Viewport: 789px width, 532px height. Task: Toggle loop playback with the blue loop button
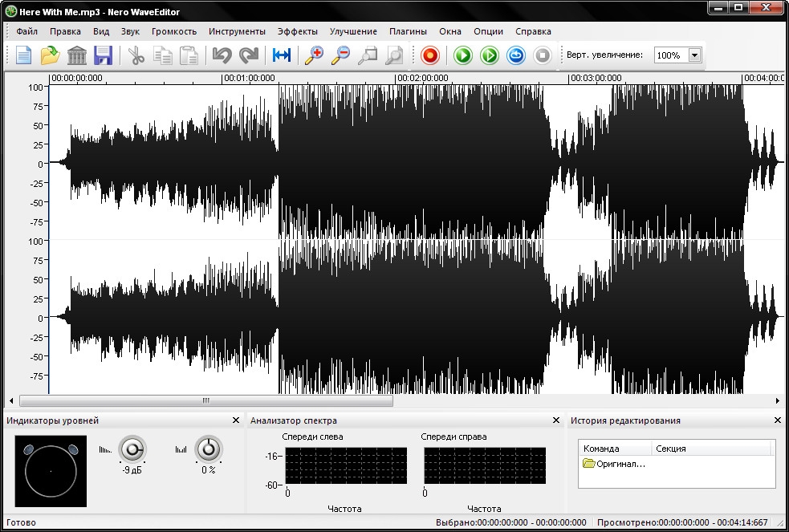coord(516,55)
